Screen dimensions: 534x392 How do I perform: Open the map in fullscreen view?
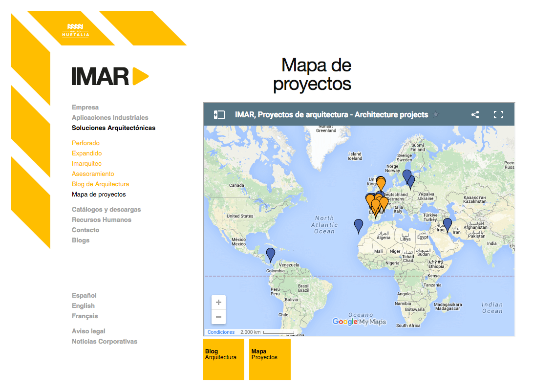click(498, 115)
